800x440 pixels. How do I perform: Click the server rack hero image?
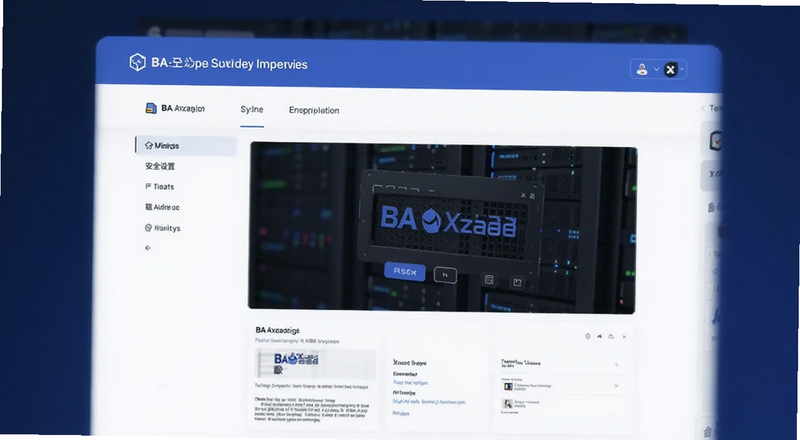coord(442,227)
